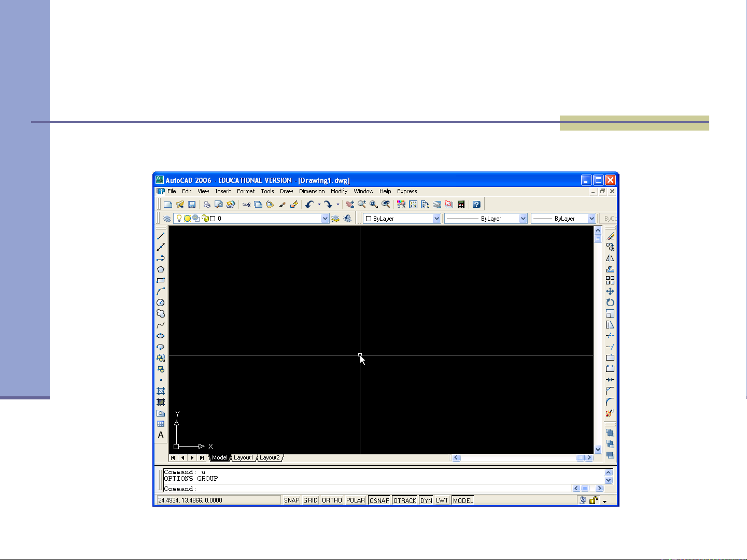Screen dimensions: 747x560
Task: Click the Undo button
Action: point(309,205)
